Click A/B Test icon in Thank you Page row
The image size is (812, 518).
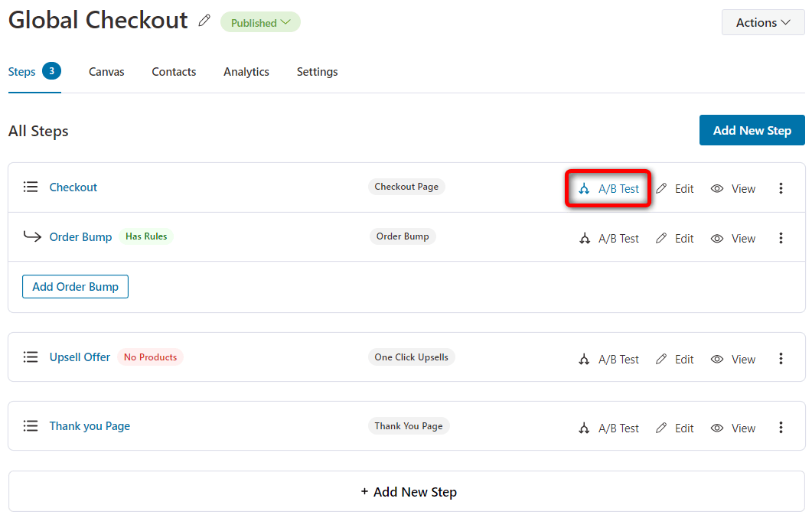pos(584,428)
